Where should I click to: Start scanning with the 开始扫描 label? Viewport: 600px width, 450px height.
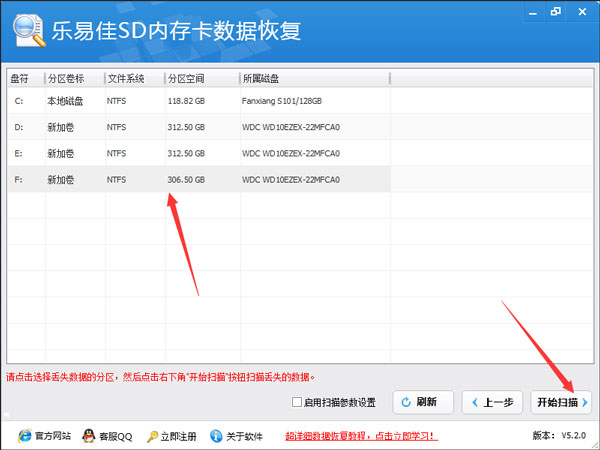click(x=558, y=403)
